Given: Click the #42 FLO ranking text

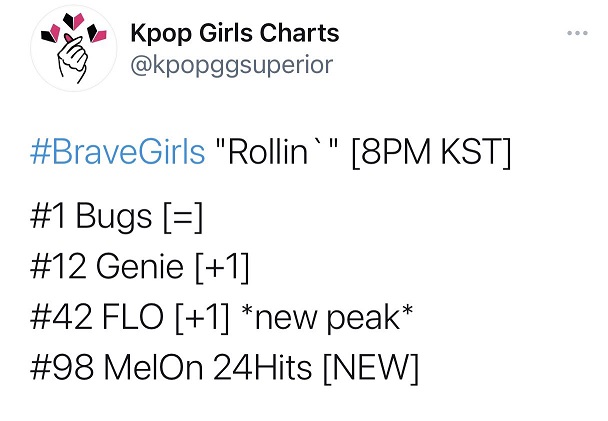Looking at the screenshot, I should pyautogui.click(x=97, y=317).
